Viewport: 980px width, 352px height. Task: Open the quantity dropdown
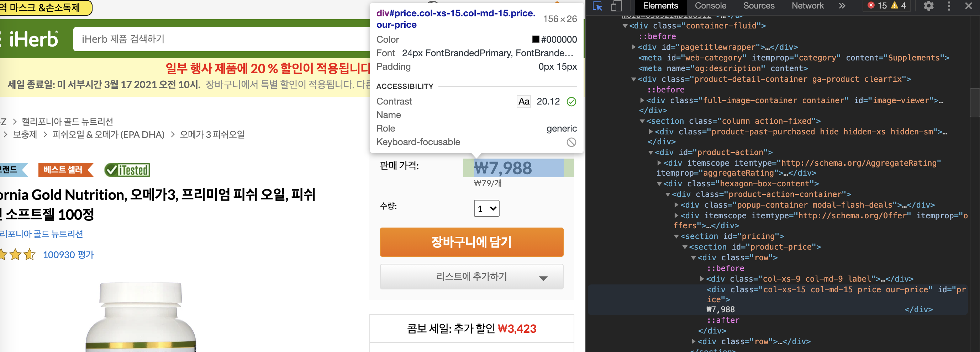(x=486, y=208)
